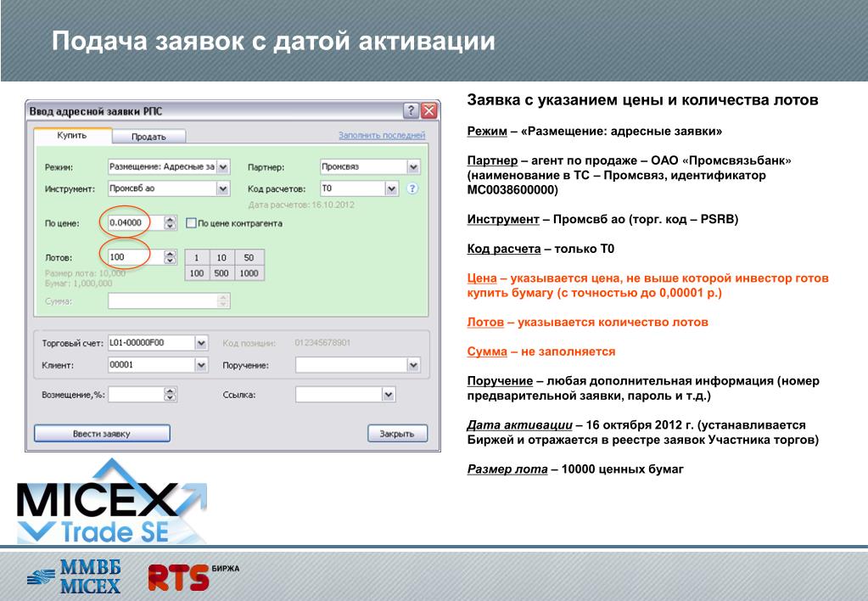Viewport: 868px width, 601px height.
Task: Click the По цене input field
Action: 136,222
